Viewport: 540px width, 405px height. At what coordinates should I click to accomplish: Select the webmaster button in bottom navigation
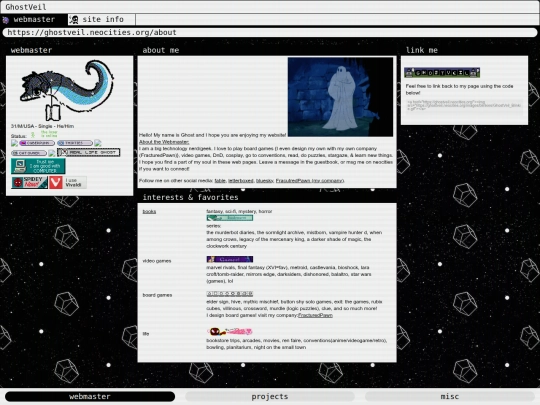[x=90, y=396]
